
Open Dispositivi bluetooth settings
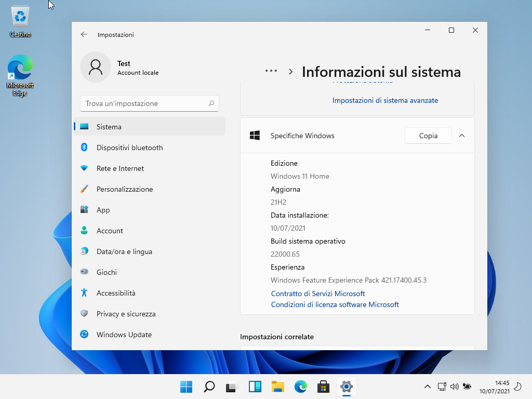(x=150, y=147)
